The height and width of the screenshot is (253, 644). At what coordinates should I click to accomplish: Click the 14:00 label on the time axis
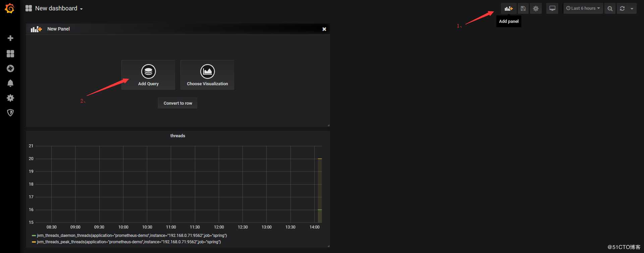tap(314, 227)
